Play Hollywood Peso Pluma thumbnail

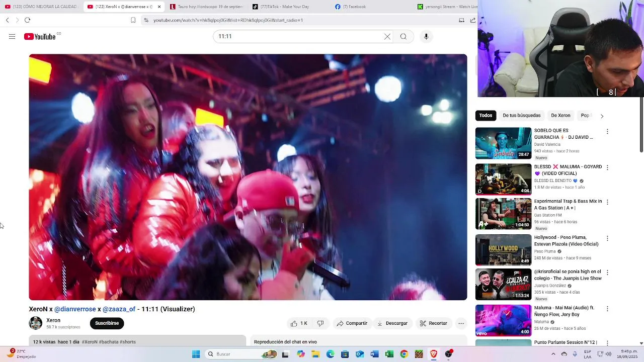click(x=503, y=250)
